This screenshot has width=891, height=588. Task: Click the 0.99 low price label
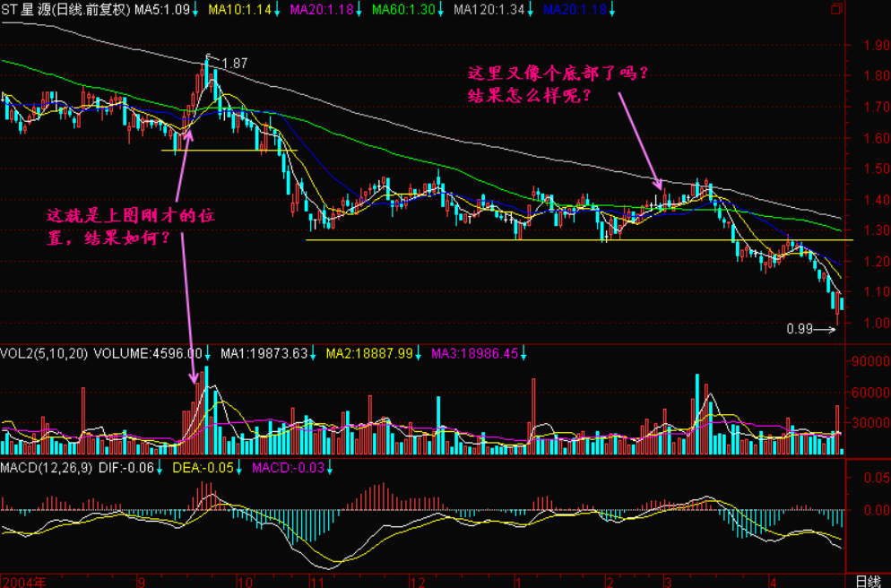[x=799, y=330]
